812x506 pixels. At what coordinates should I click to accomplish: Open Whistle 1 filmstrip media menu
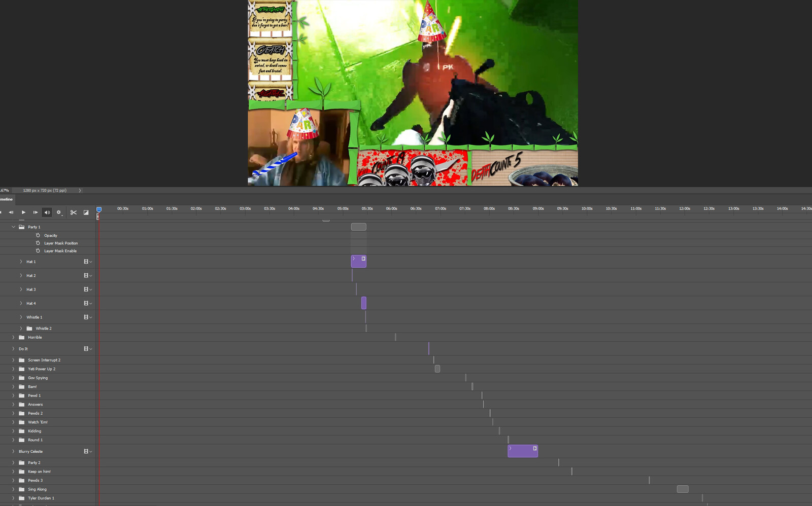pos(87,317)
